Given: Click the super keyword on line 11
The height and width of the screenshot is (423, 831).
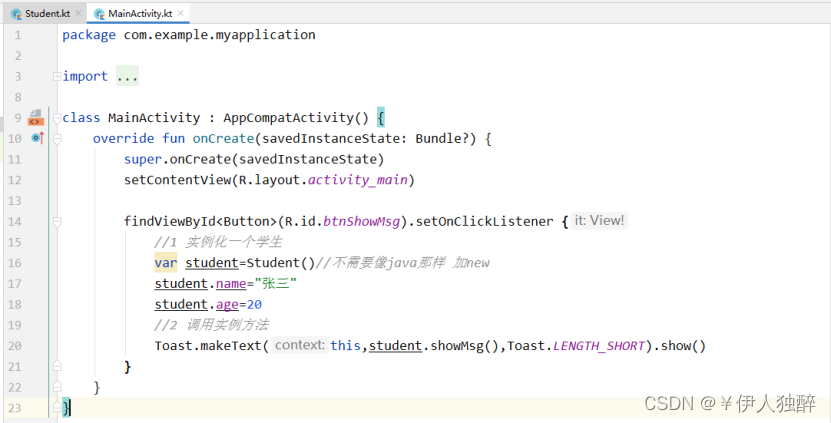Looking at the screenshot, I should pyautogui.click(x=143, y=159).
